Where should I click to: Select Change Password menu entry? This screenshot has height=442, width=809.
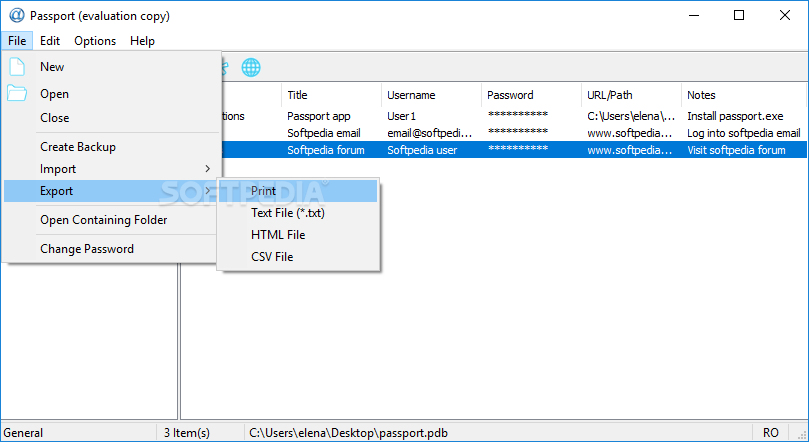[87, 249]
